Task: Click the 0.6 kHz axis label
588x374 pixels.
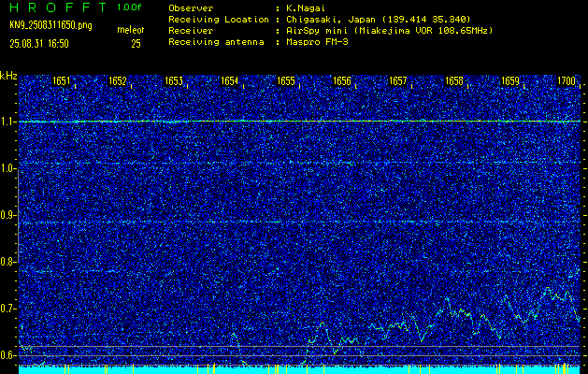Action: pyautogui.click(x=7, y=355)
